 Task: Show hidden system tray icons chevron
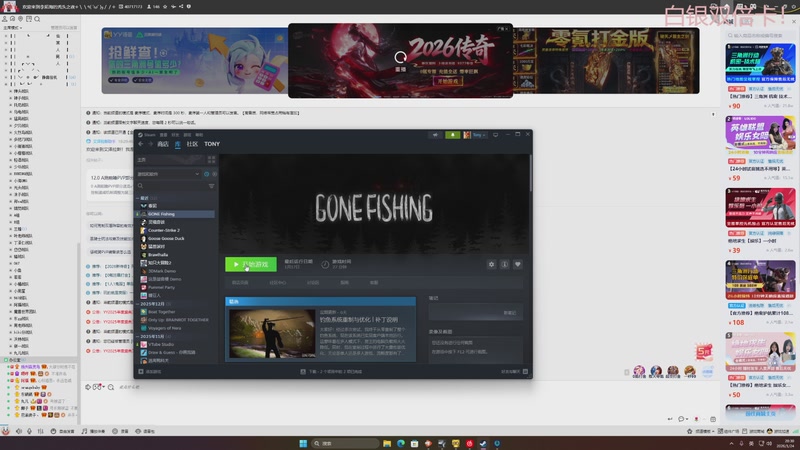[731, 444]
